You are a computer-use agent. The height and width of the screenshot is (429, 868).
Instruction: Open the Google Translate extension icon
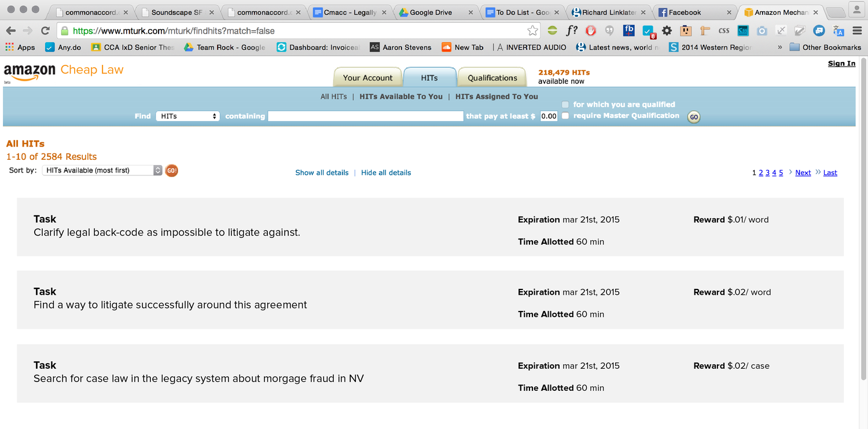coord(838,31)
